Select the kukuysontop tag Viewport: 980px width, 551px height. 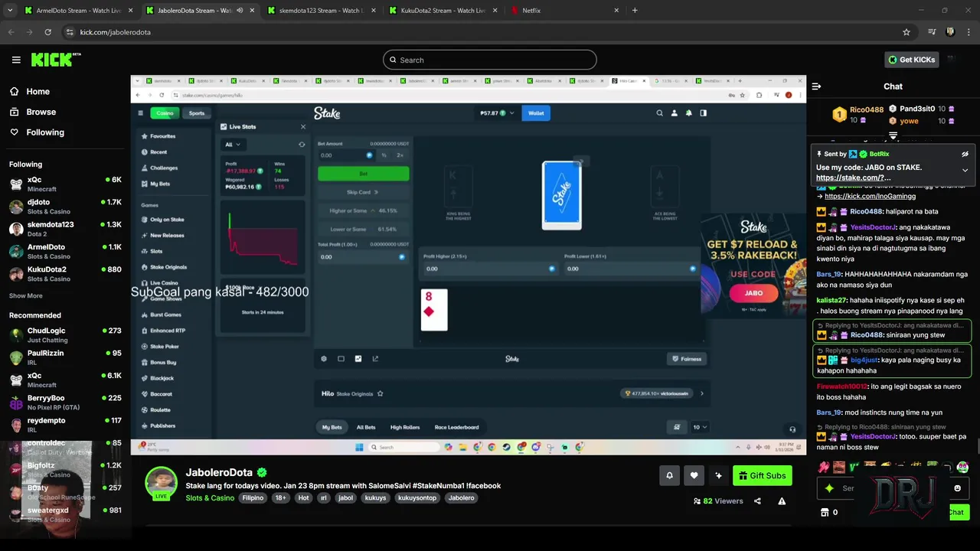pyautogui.click(x=417, y=497)
